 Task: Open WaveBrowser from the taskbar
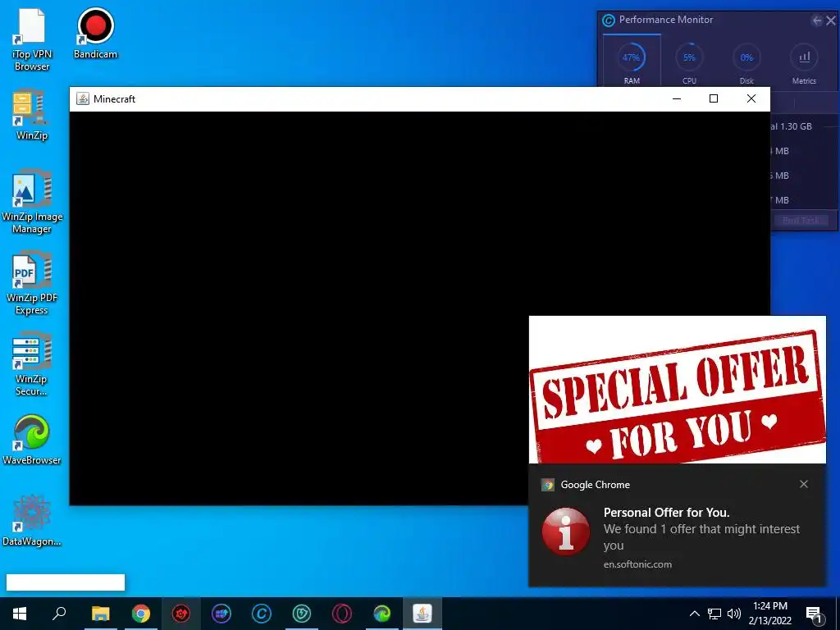(382, 614)
